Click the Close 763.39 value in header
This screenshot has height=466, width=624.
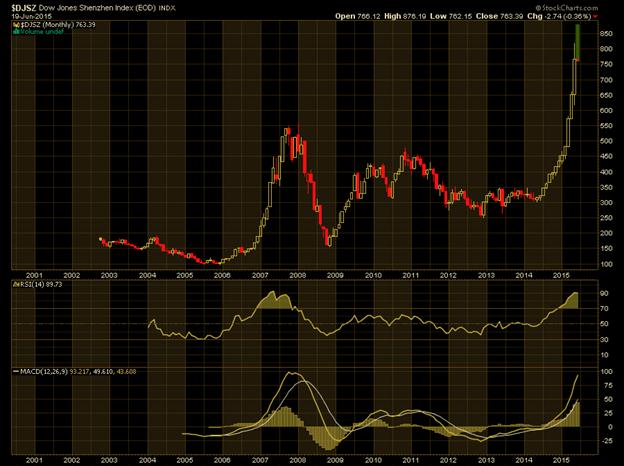(500, 16)
